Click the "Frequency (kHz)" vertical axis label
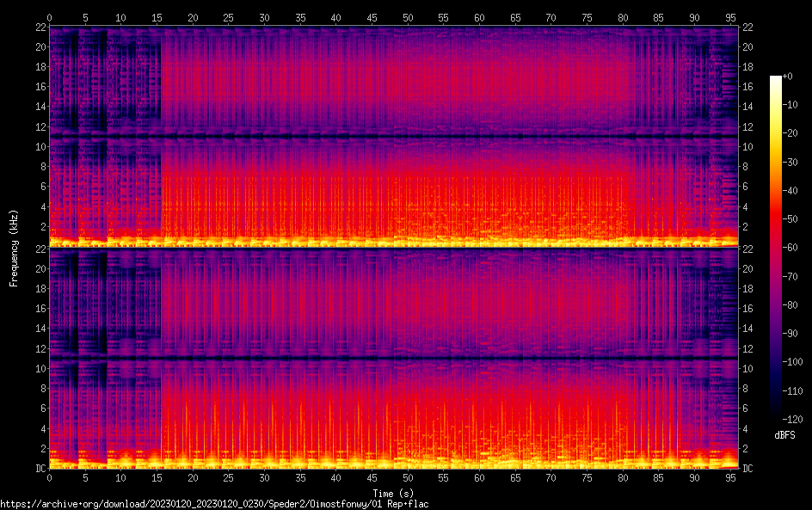Screen dimensions: 812x510 point(14,248)
